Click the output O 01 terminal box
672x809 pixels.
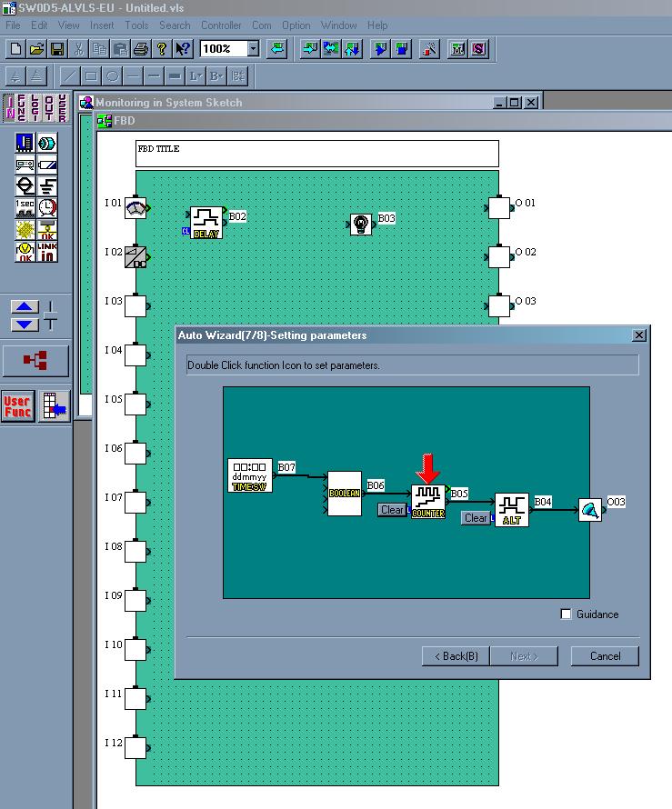(499, 208)
